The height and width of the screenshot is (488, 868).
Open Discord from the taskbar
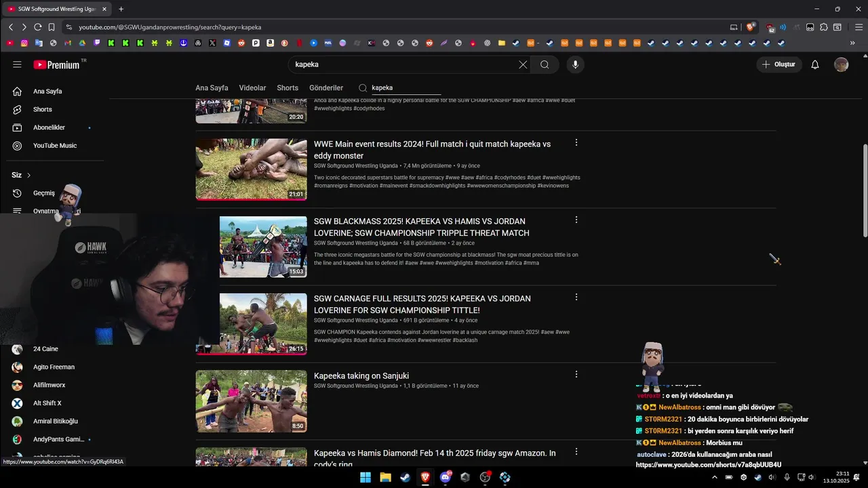pos(446,477)
